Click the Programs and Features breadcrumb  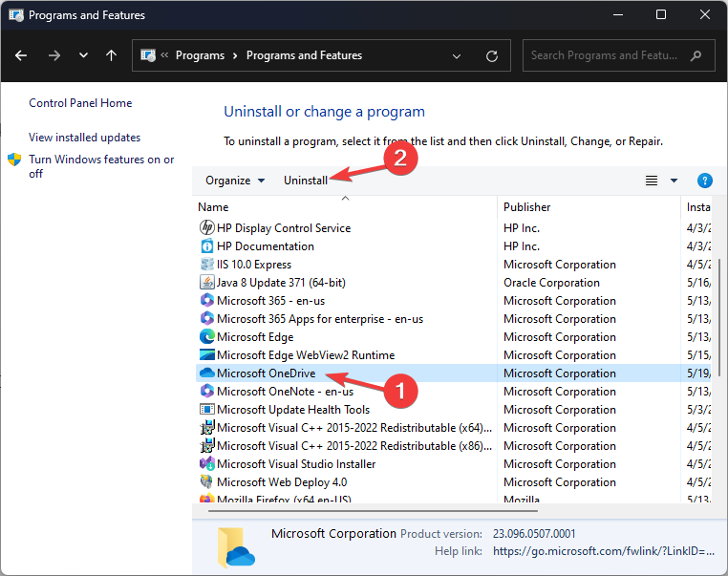(x=304, y=55)
